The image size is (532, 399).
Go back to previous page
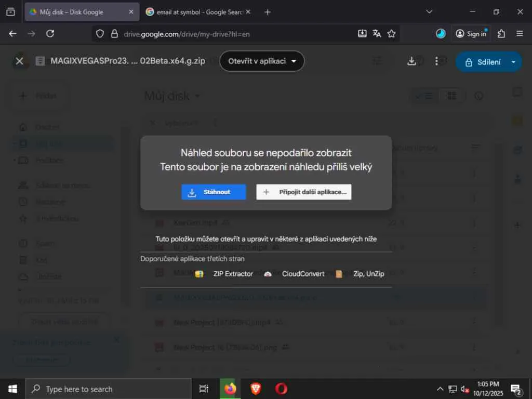13,34
